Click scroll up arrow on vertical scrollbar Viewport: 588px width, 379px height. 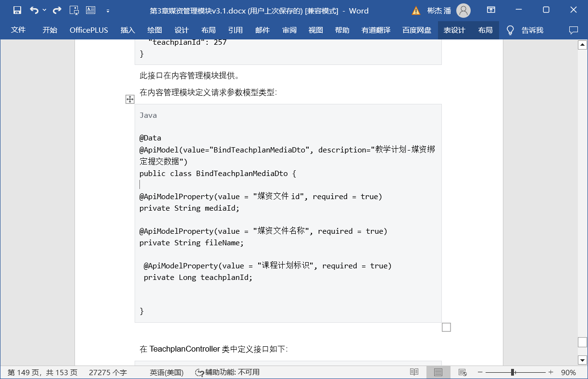pyautogui.click(x=582, y=45)
